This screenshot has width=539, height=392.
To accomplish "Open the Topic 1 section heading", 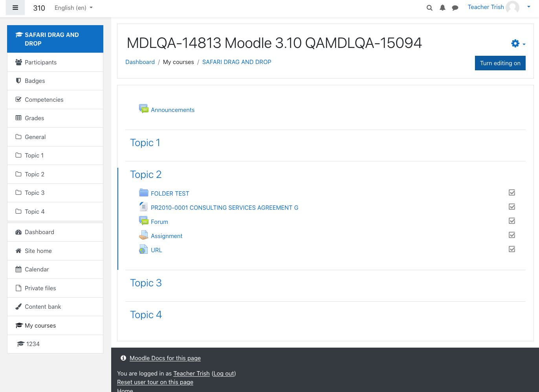I will pyautogui.click(x=145, y=143).
